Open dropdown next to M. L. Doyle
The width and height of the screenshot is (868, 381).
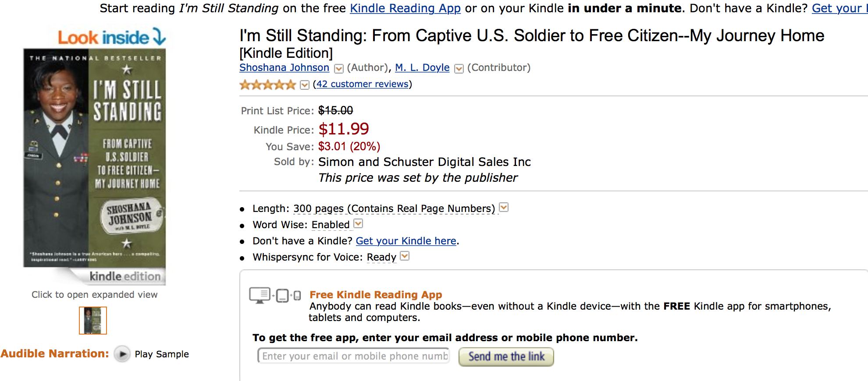[459, 69]
